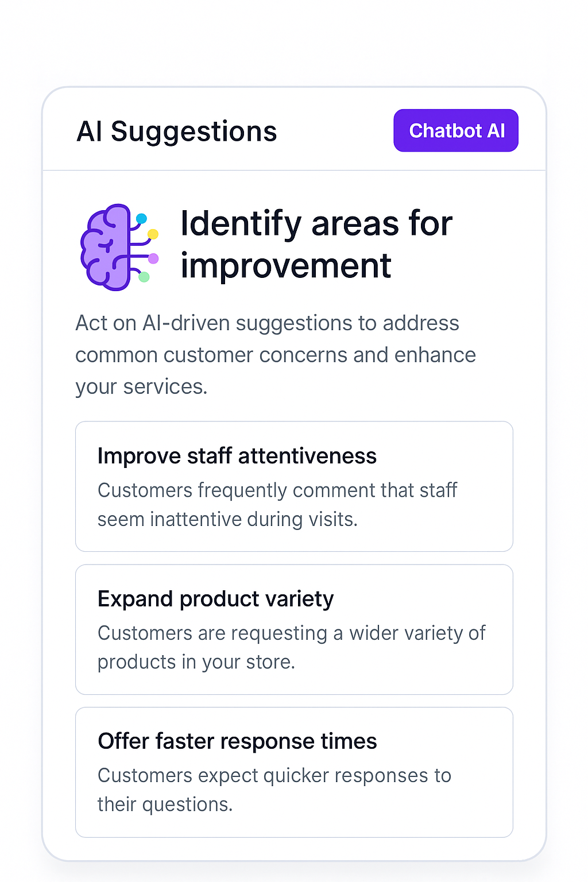Click the 'their questions.' text line
The height and width of the screenshot is (882, 588).
(165, 804)
